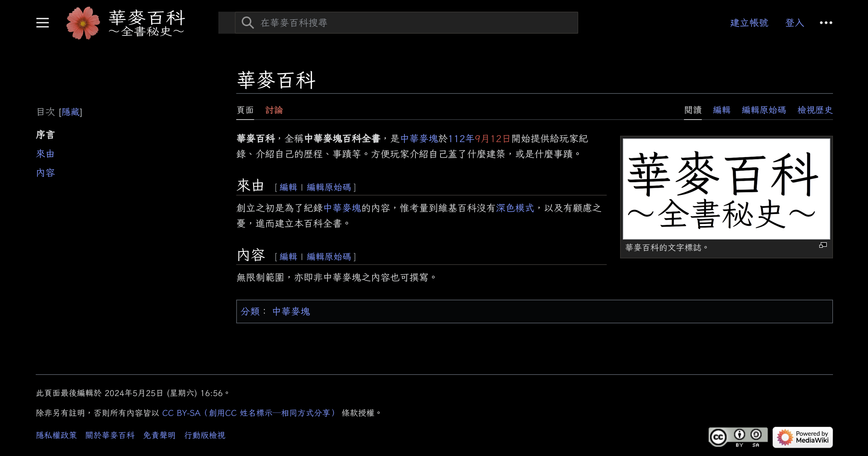
Task: Click the search magnifier icon
Action: [247, 23]
